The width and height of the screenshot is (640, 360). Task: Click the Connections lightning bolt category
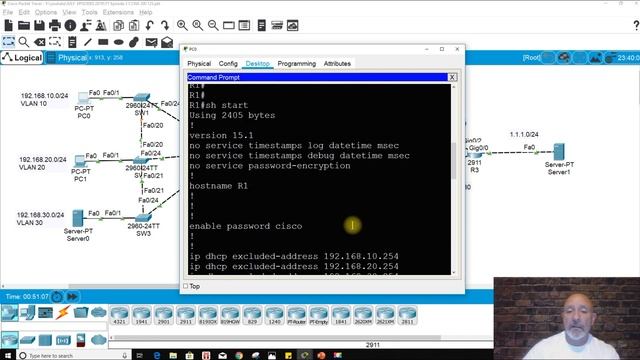tap(63, 313)
